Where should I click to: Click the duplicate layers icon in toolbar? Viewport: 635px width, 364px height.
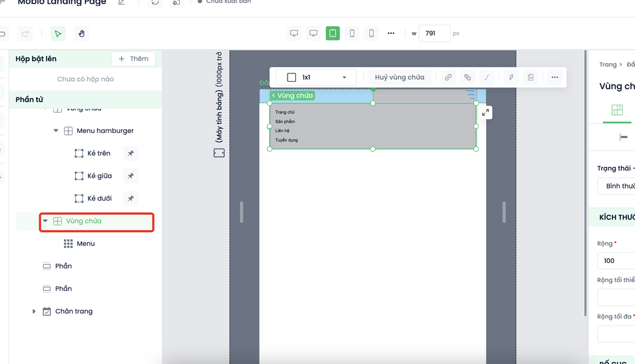[467, 77]
